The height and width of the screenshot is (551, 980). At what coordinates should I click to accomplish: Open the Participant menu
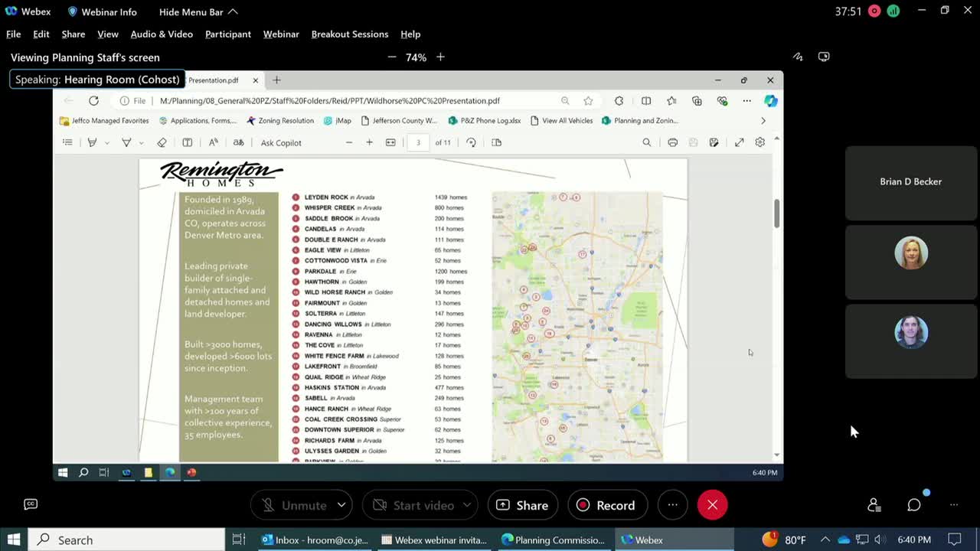(x=228, y=34)
